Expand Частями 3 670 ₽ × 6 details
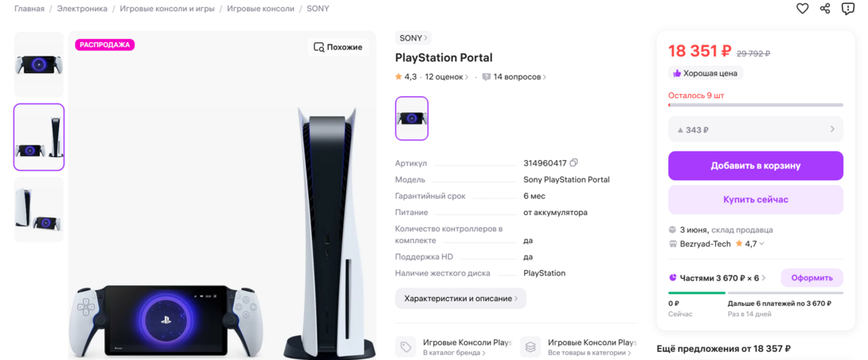Screen dimensions: 868x360 [717, 277]
